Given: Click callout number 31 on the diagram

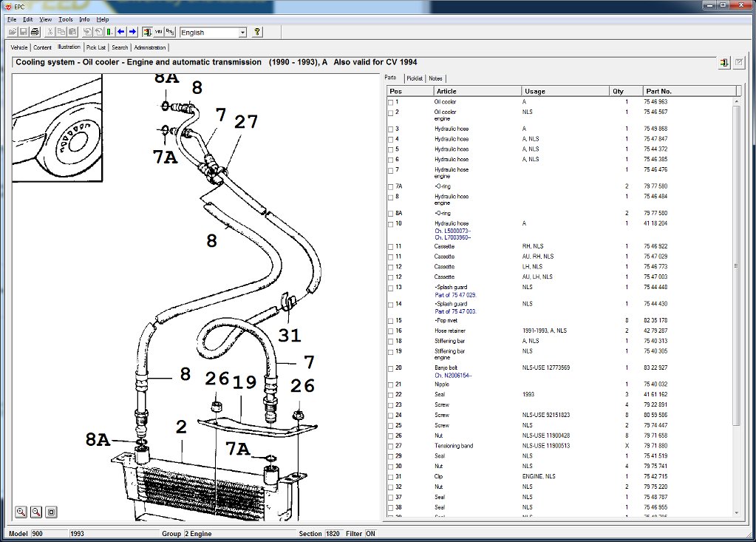Looking at the screenshot, I should (x=290, y=336).
